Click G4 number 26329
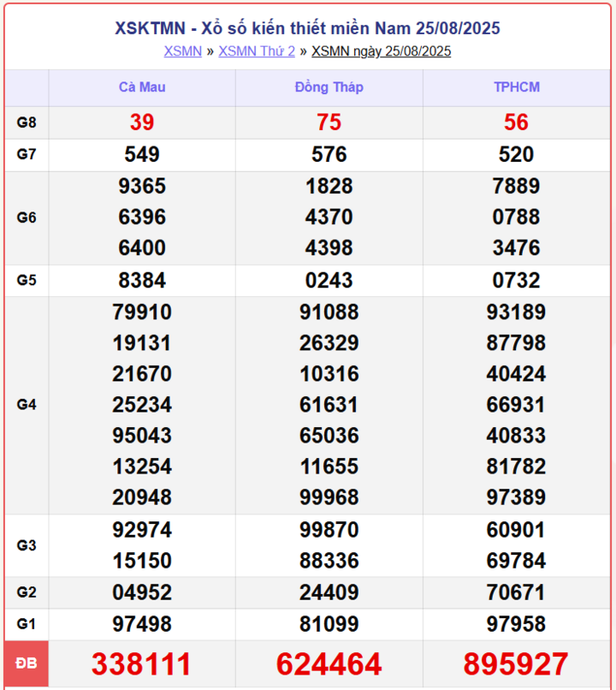616x690 pixels. (x=329, y=342)
